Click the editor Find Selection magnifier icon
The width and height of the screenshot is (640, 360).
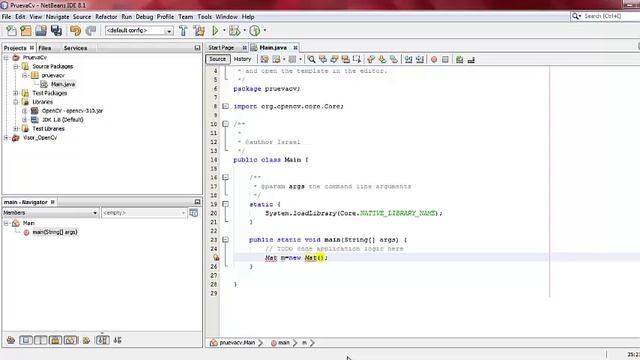(x=311, y=60)
